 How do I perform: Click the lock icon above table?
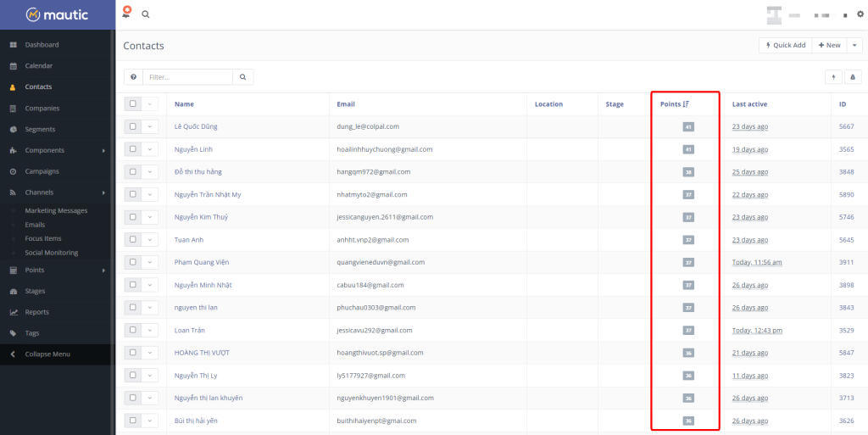tap(853, 77)
